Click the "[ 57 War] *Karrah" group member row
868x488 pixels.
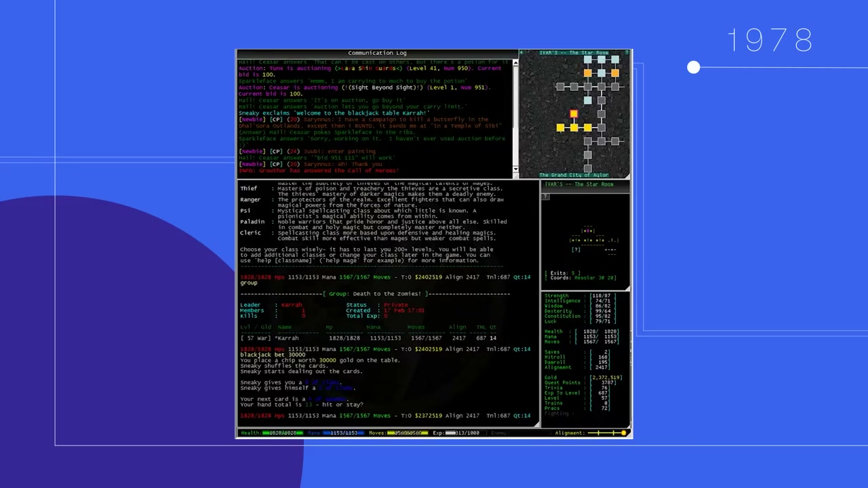pyautogui.click(x=368, y=338)
